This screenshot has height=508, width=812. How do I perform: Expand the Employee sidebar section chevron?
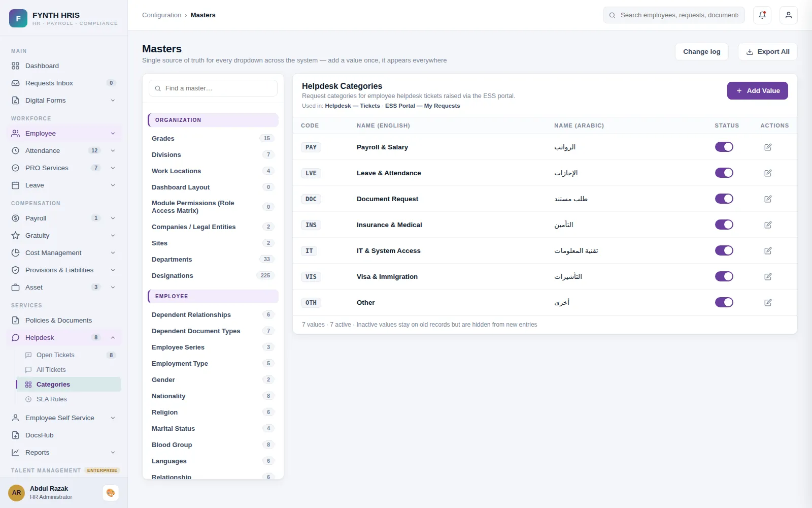pos(113,133)
